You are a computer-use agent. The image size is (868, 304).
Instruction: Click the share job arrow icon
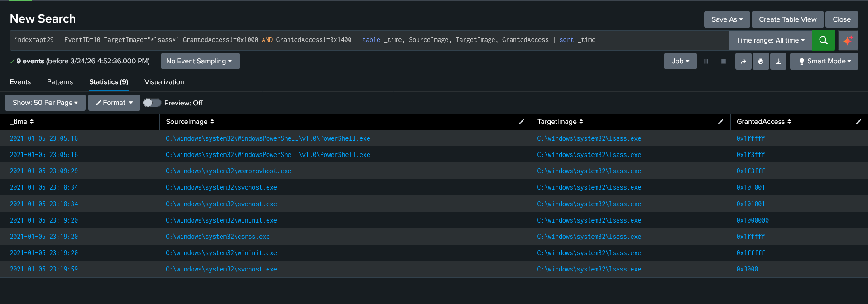(743, 61)
